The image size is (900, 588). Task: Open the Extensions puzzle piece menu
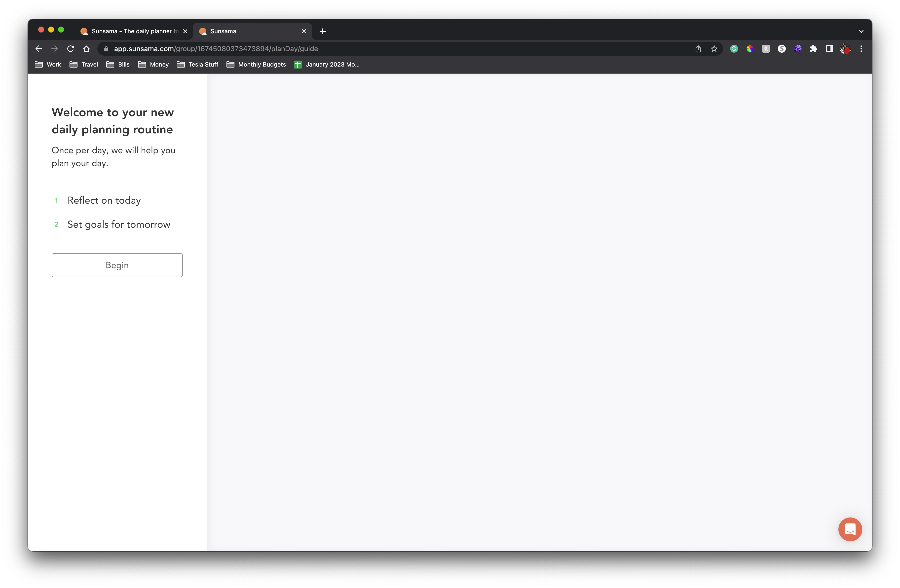click(813, 49)
